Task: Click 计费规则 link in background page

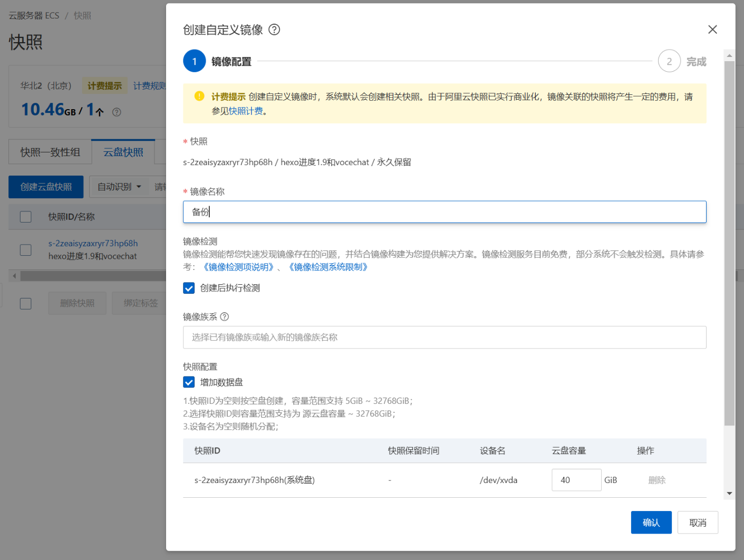Action: [150, 85]
